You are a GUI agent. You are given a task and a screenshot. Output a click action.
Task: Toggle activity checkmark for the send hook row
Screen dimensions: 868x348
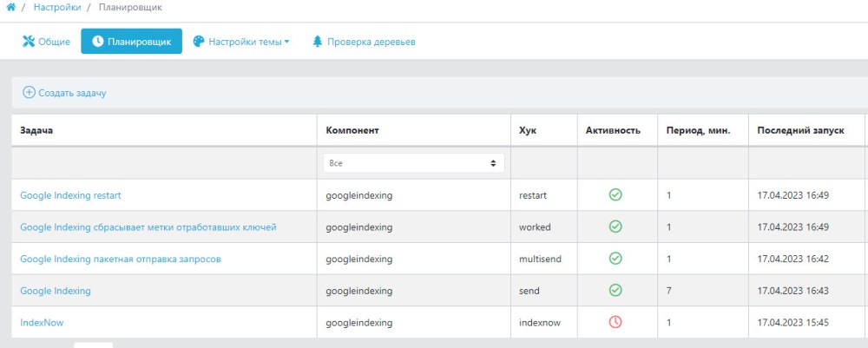pyautogui.click(x=615, y=290)
